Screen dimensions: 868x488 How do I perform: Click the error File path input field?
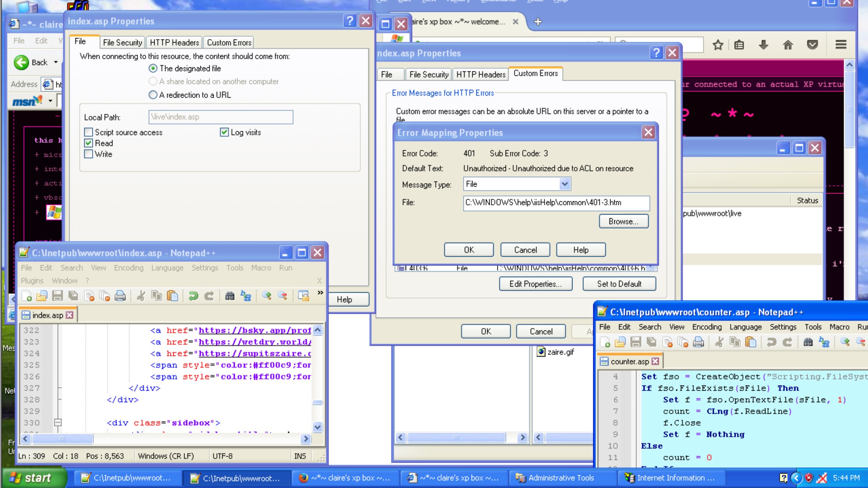coord(556,203)
